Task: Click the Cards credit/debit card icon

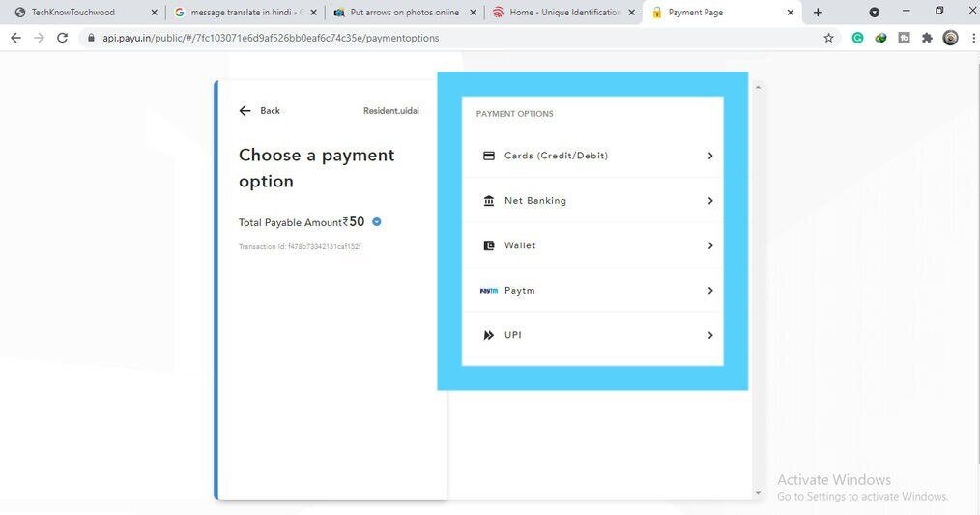Action: [489, 156]
